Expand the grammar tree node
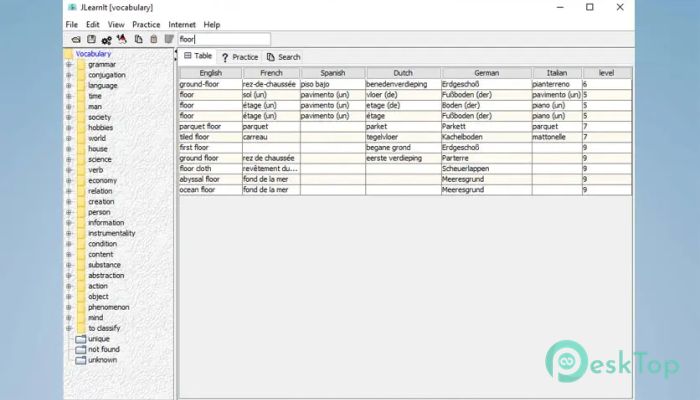Screen dimensions: 700x400 pos(69,65)
